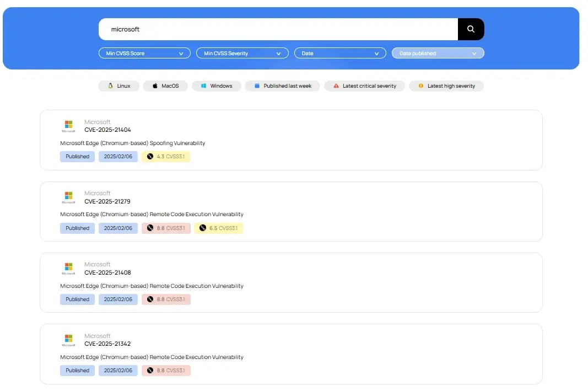Expand the Min CVSS Severity dropdown
Viewport: 588px width, 391px height.
point(242,53)
